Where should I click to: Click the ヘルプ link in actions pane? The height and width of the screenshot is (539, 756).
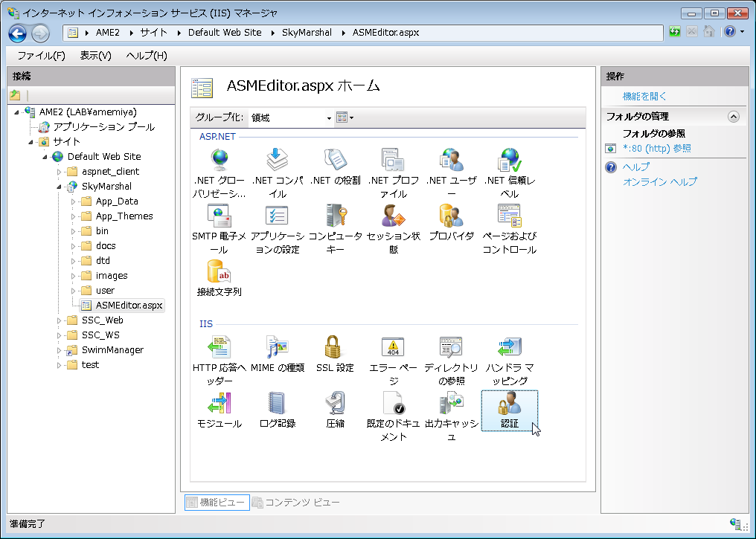(636, 167)
